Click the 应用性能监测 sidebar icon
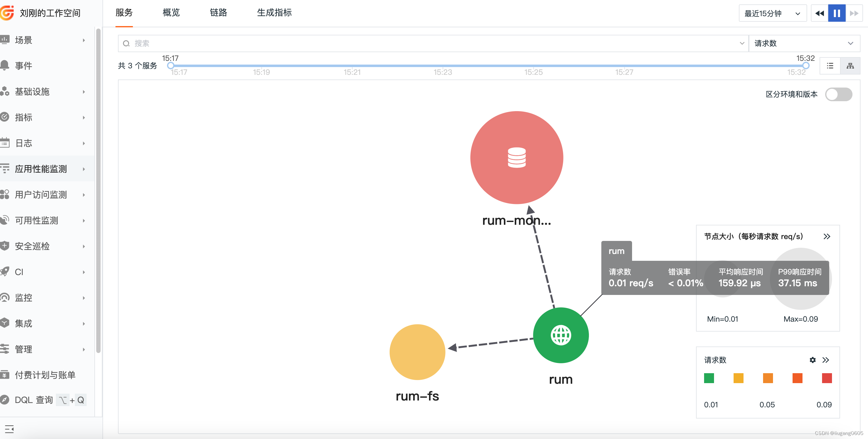This screenshot has height=439, width=868. (x=5, y=169)
